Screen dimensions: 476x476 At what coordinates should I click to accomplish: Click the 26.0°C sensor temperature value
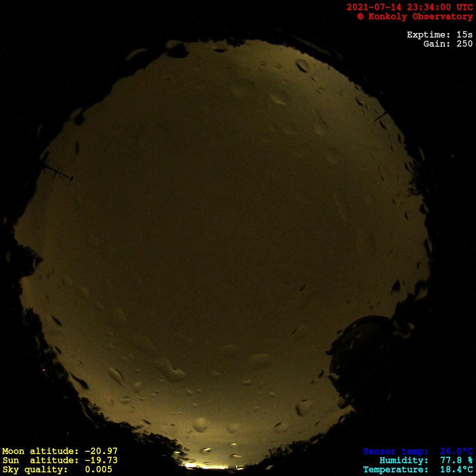[x=456, y=451]
